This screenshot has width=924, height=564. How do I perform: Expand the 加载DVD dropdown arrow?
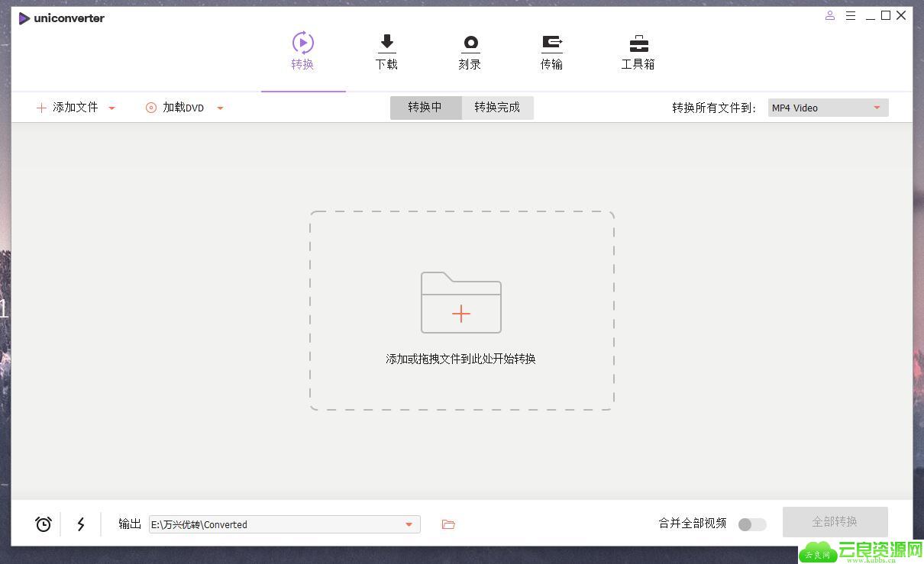220,108
